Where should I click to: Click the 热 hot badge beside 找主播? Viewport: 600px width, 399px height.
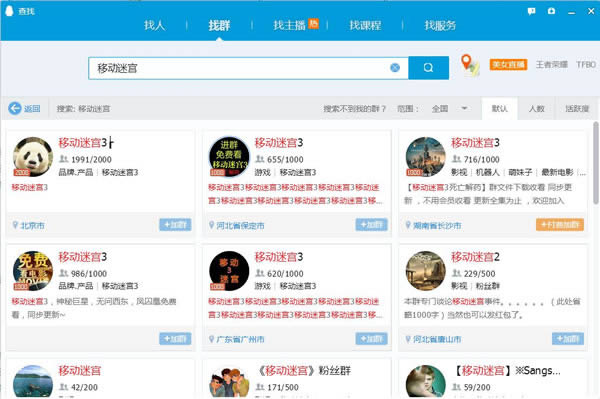(313, 23)
